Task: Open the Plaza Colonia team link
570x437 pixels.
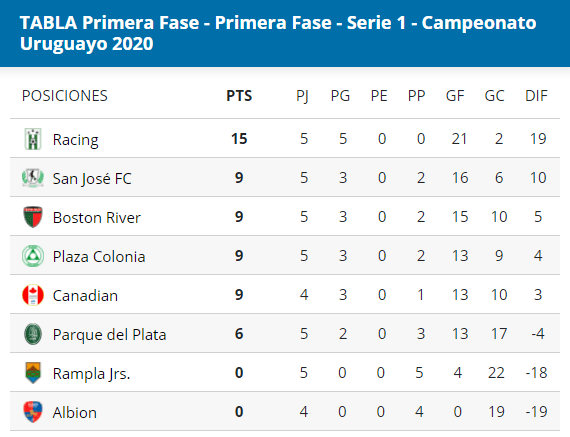Action: [x=99, y=257]
